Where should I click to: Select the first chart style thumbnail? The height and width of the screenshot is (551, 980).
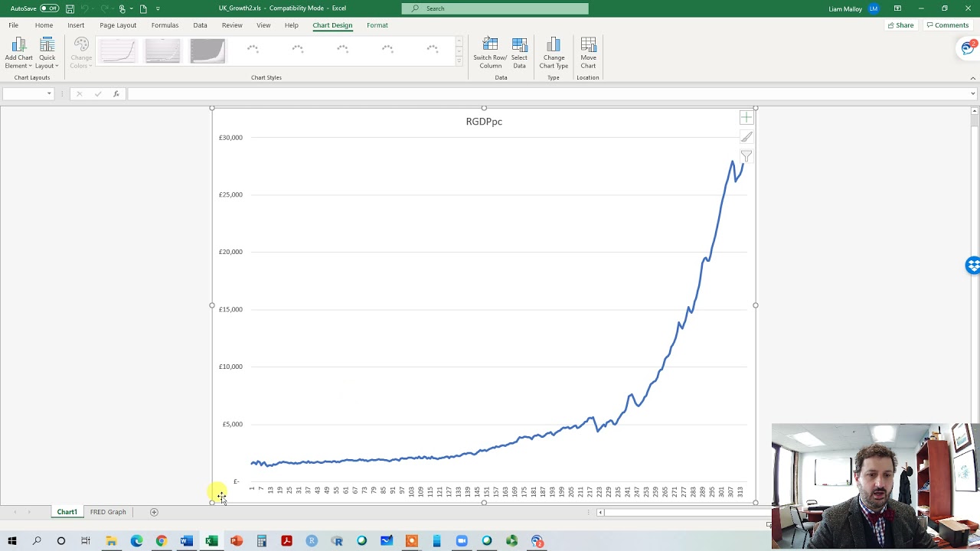click(117, 51)
